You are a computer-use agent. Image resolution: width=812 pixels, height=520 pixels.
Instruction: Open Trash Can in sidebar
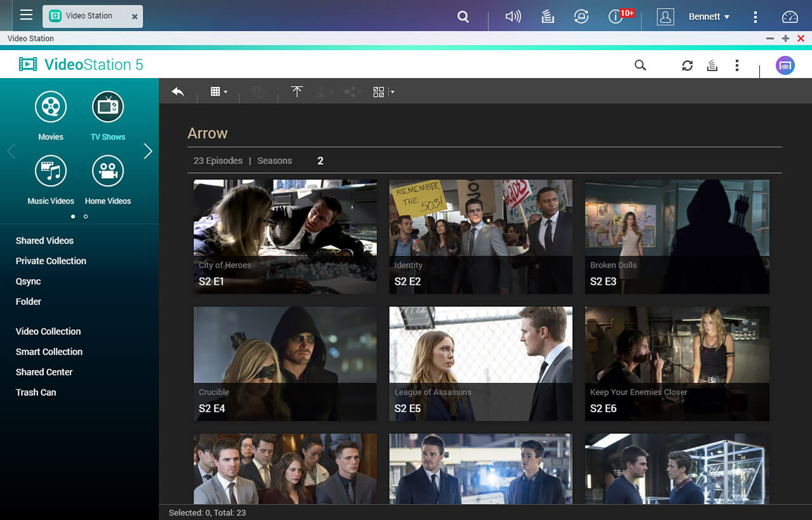36,392
